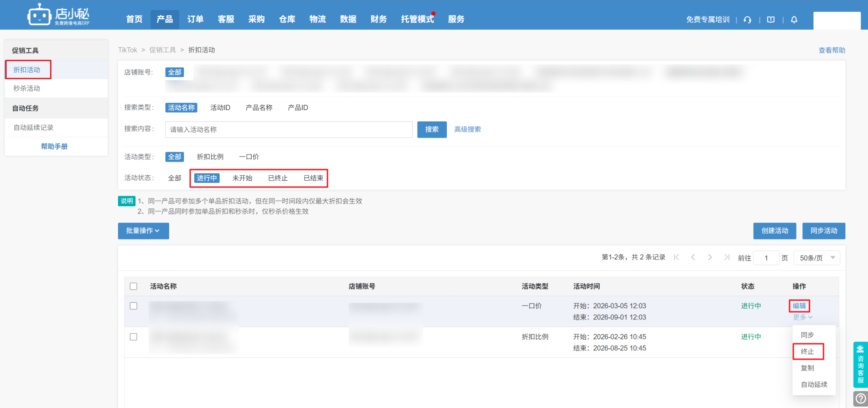Select 终止 from the more menu
Viewport: 868px width, 408px height.
coord(807,351)
